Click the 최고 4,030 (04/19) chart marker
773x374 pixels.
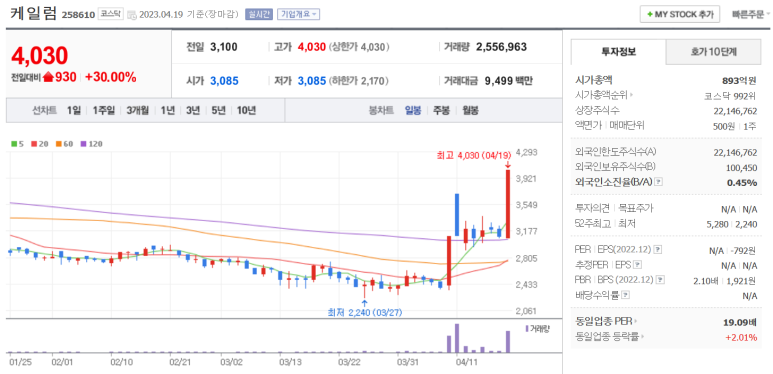click(473, 155)
